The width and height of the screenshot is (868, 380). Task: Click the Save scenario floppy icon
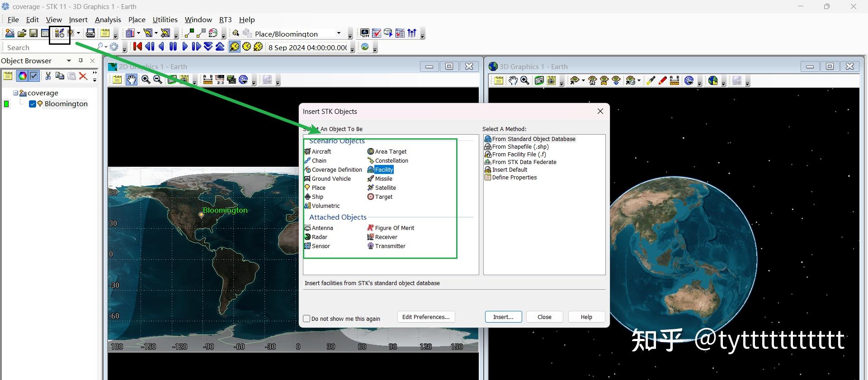33,33
